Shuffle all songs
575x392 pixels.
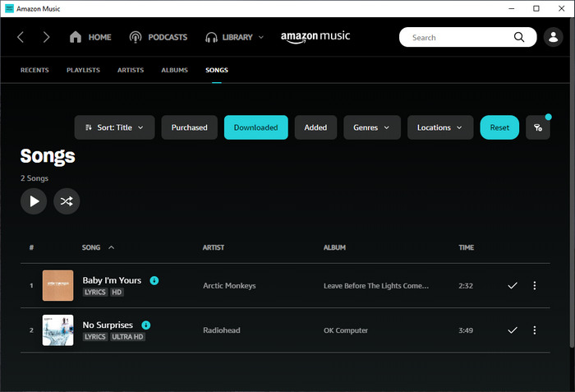click(x=67, y=201)
